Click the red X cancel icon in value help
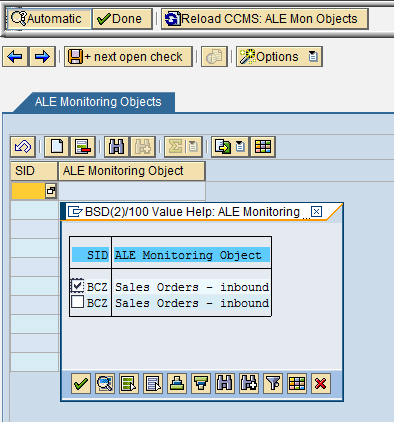This screenshot has height=422, width=394. pos(321,383)
